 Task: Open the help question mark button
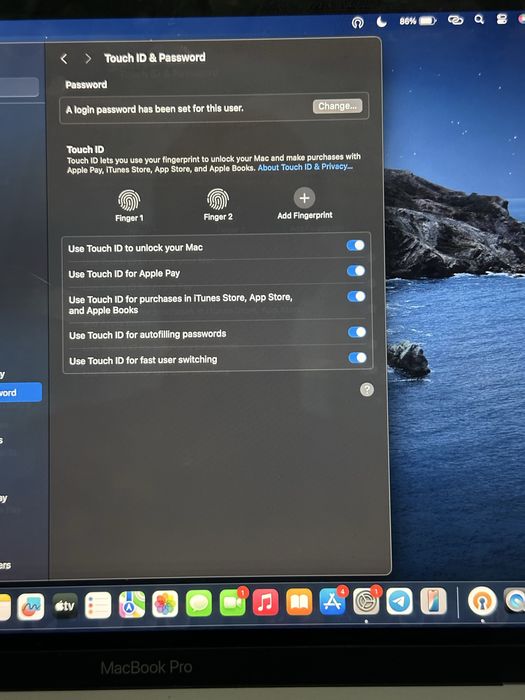[367, 389]
